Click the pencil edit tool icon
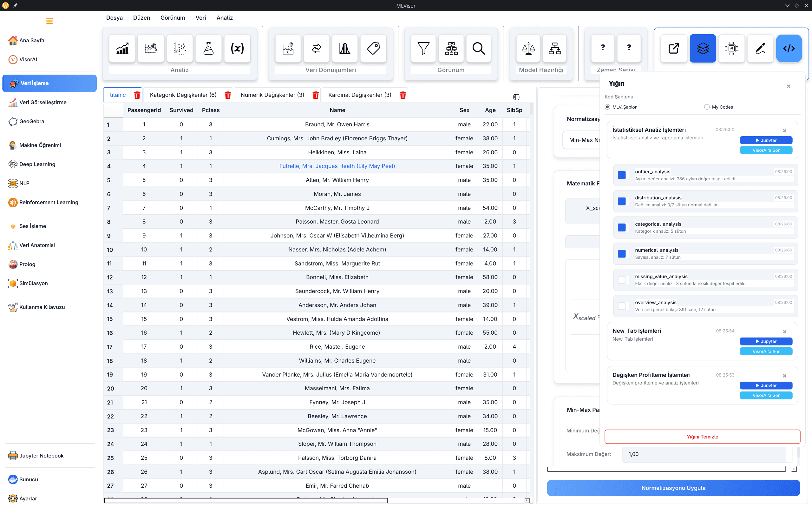The width and height of the screenshot is (812, 508). [x=760, y=48]
